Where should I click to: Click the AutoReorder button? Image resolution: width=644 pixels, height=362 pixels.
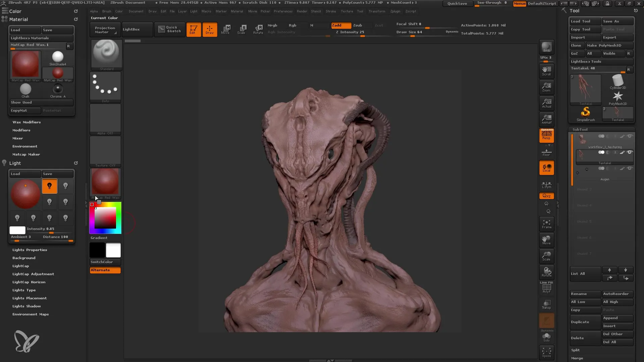pyautogui.click(x=616, y=294)
